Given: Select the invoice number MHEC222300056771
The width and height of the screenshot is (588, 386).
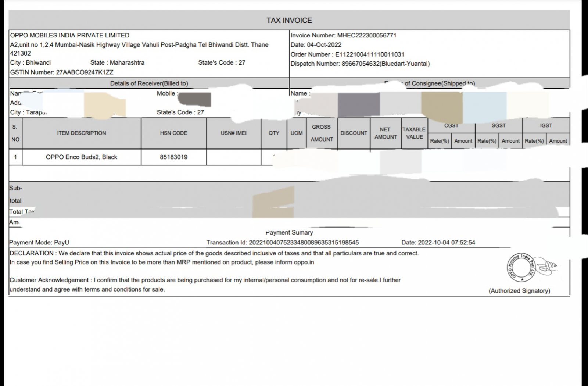Looking at the screenshot, I should coord(366,36).
